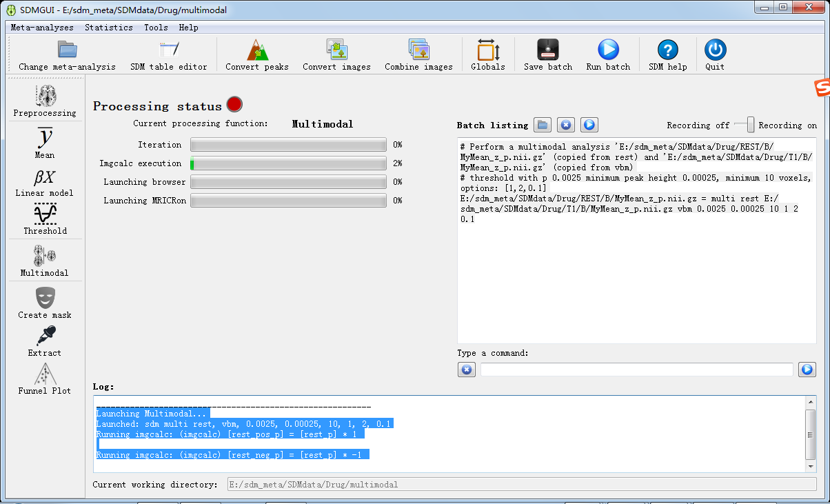This screenshot has width=830, height=504.
Task: Clear the batch listing with X button
Action: point(565,125)
